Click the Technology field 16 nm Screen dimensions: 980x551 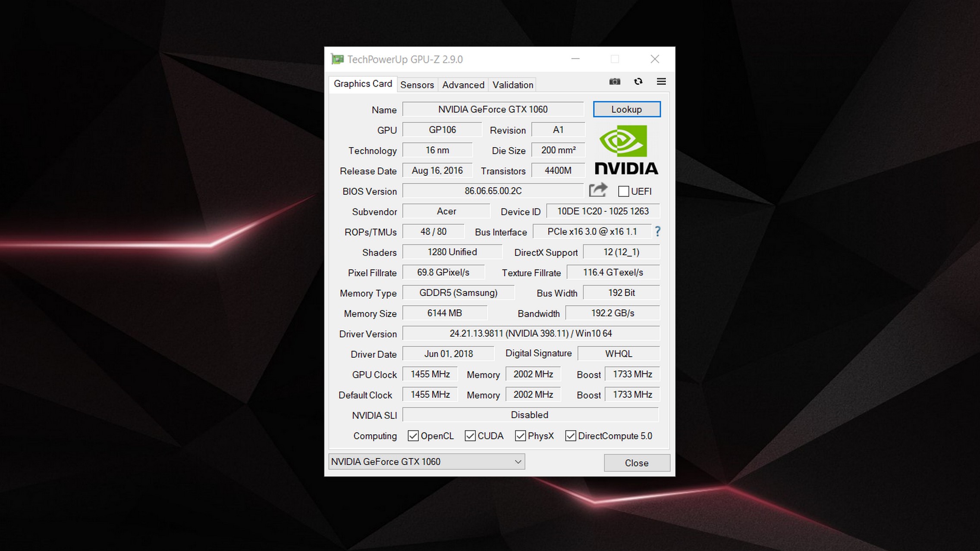pos(437,150)
